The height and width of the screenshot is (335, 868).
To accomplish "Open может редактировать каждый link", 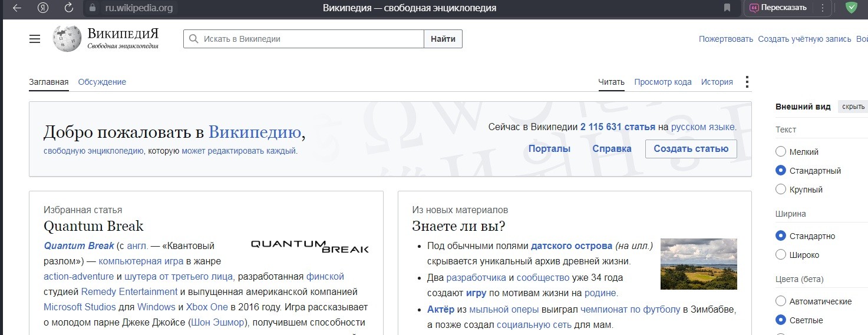I will (x=239, y=151).
